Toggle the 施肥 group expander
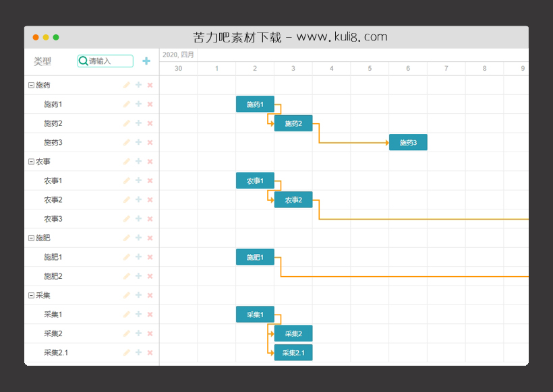Image resolution: width=553 pixels, height=392 pixels. pyautogui.click(x=31, y=238)
